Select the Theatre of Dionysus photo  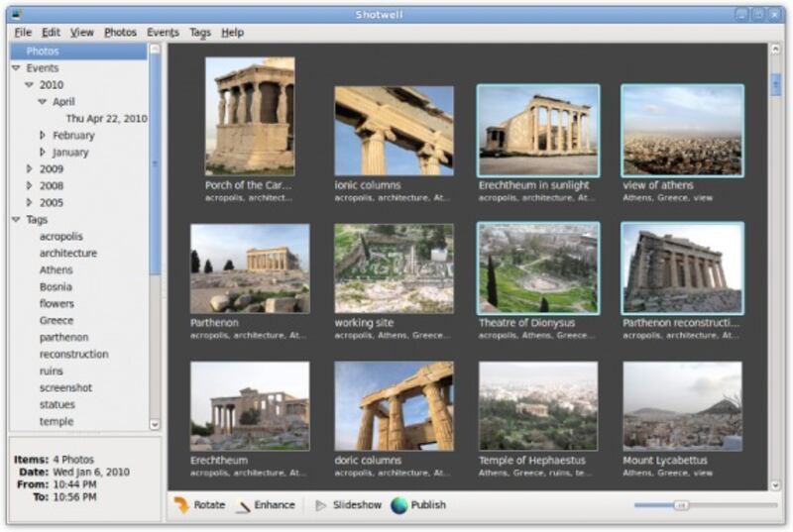point(538,268)
